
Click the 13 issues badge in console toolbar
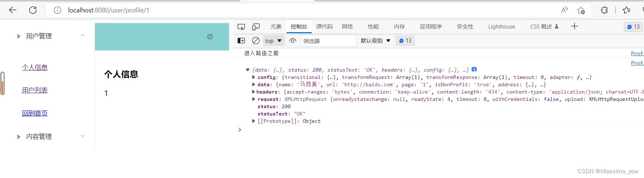pyautogui.click(x=405, y=41)
